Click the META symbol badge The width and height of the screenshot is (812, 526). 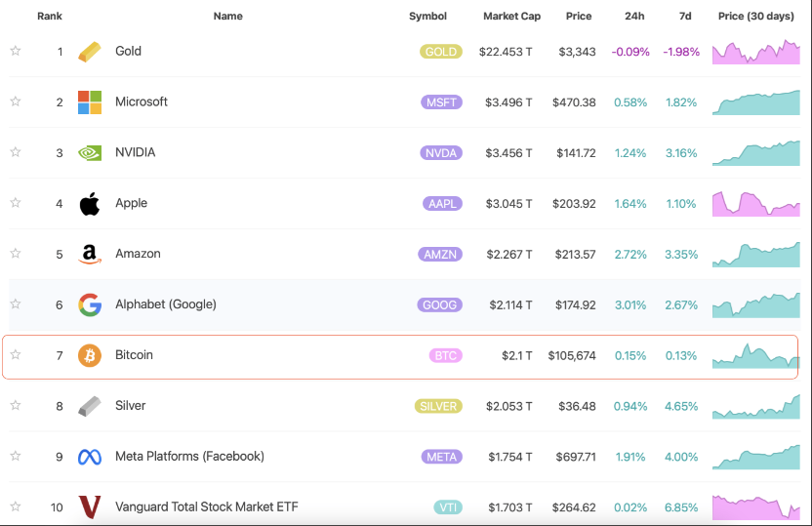coord(442,457)
